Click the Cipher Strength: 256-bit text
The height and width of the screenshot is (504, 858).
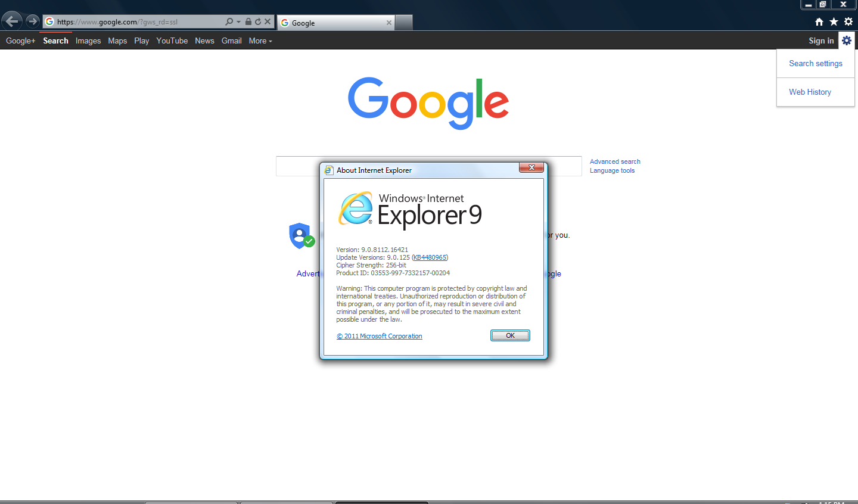371,265
